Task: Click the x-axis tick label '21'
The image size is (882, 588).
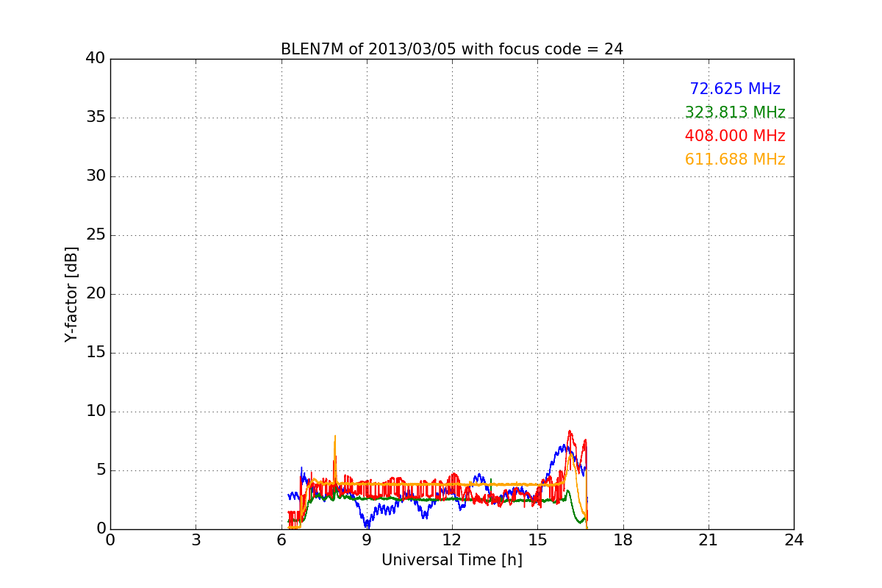Action: [x=709, y=540]
